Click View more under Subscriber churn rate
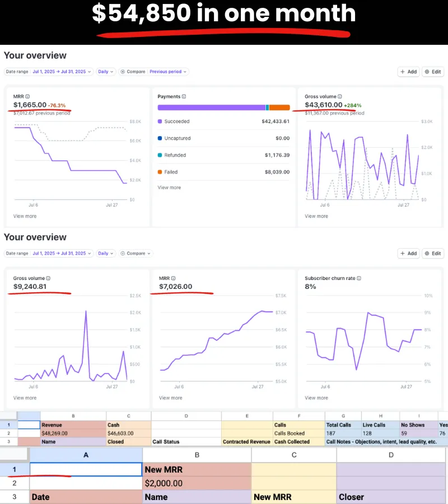This screenshot has width=448, height=504. coord(316,398)
